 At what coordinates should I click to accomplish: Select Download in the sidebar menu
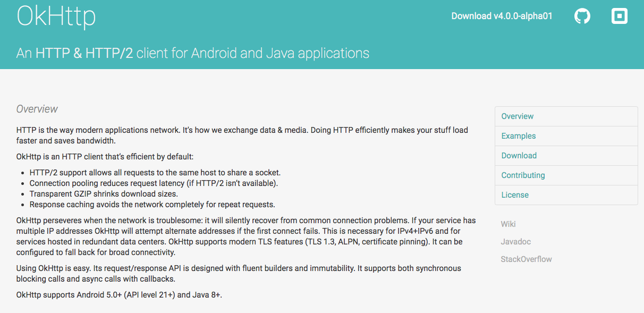pyautogui.click(x=566, y=156)
